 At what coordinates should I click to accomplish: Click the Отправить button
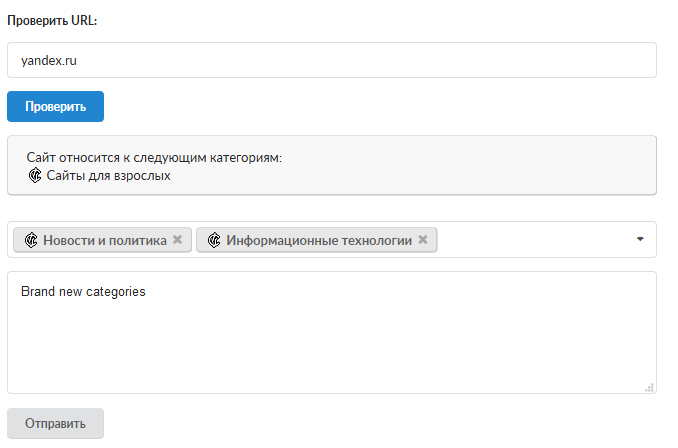tap(55, 423)
